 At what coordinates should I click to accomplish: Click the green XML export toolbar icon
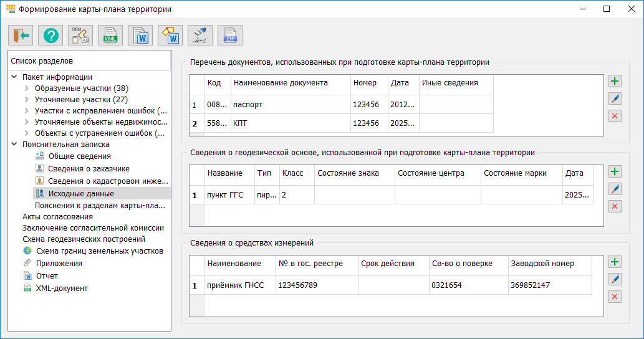point(110,36)
